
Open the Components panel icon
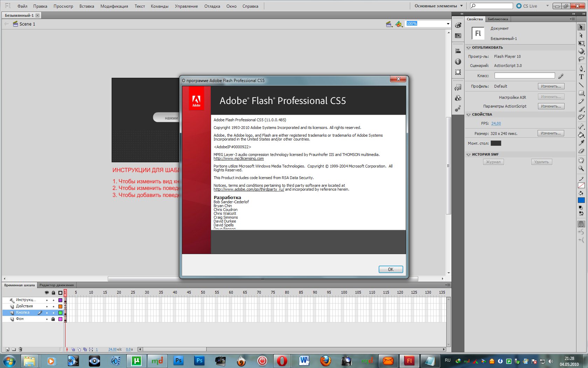tap(458, 98)
